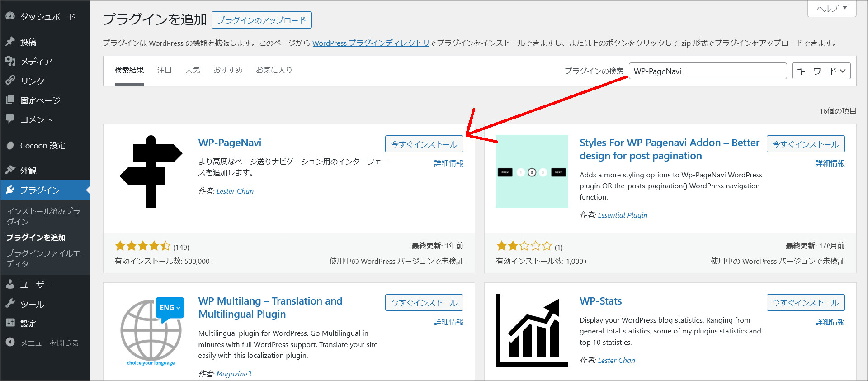This screenshot has width=868, height=381.
Task: Install Styles For WP Pagenavi Addon now
Action: coord(806,144)
